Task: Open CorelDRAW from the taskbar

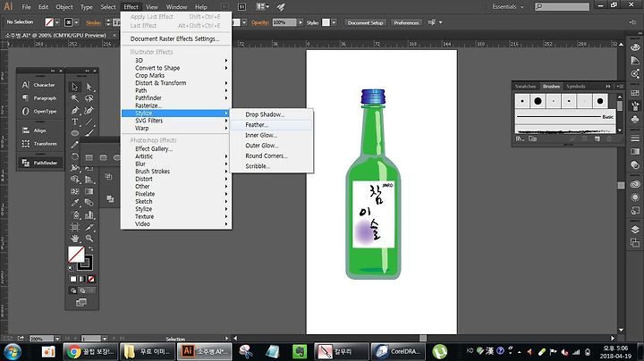Action: pos(397,351)
